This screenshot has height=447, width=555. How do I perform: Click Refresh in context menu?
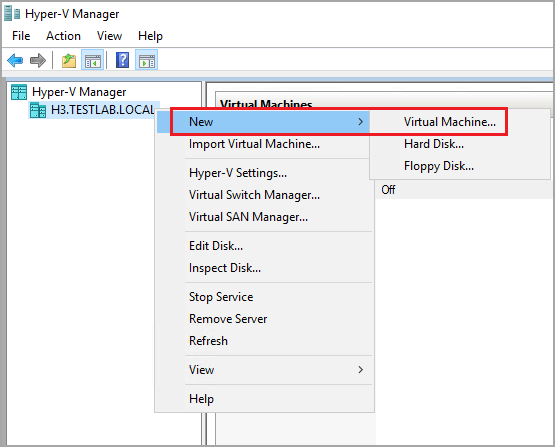tap(208, 341)
